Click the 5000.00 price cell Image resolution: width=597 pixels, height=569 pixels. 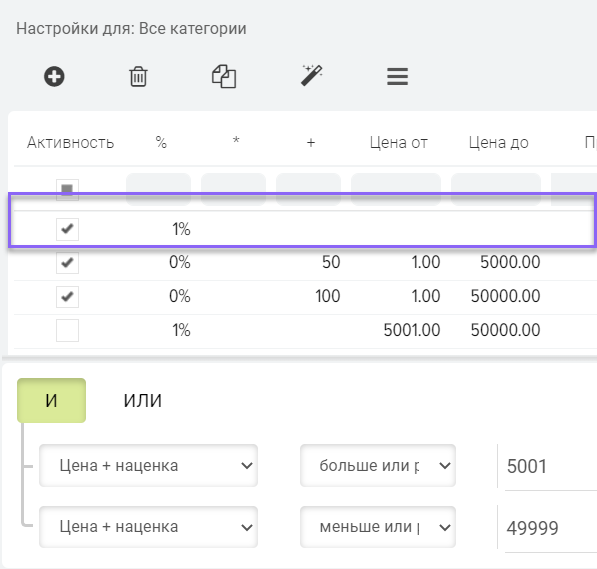point(510,262)
